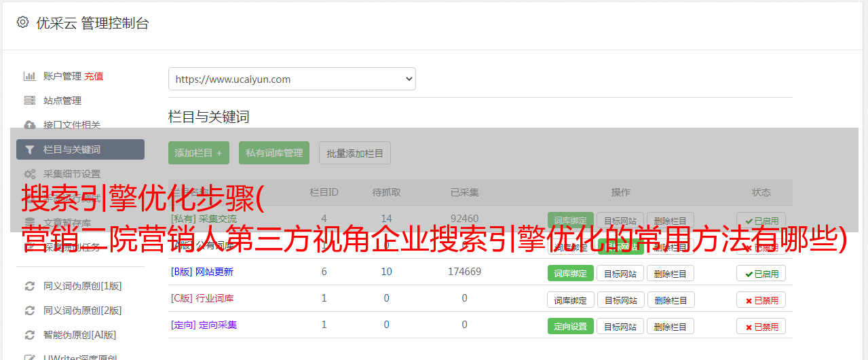Open 同义词伪原创[1版] in the sidebar
Viewport: 868px width, 360px height.
pos(82,286)
